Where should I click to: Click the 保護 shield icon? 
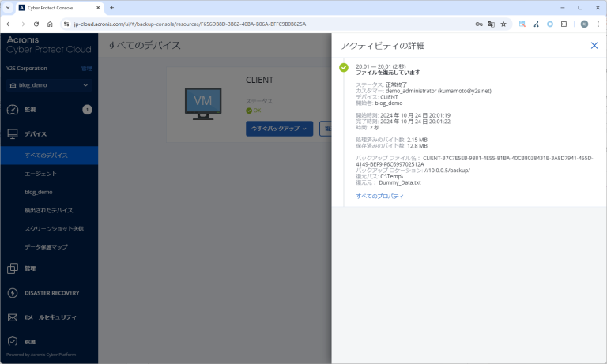click(x=12, y=342)
